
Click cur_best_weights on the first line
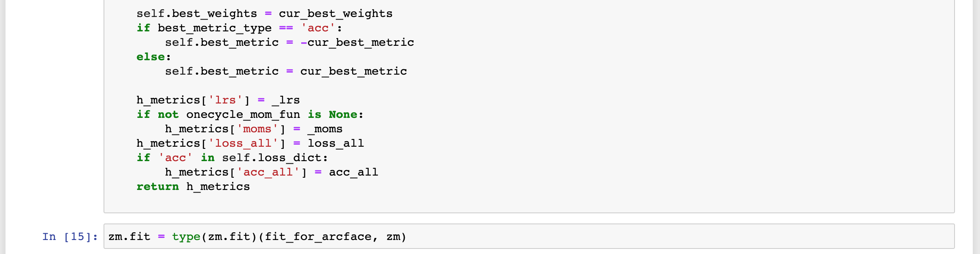pyautogui.click(x=336, y=14)
